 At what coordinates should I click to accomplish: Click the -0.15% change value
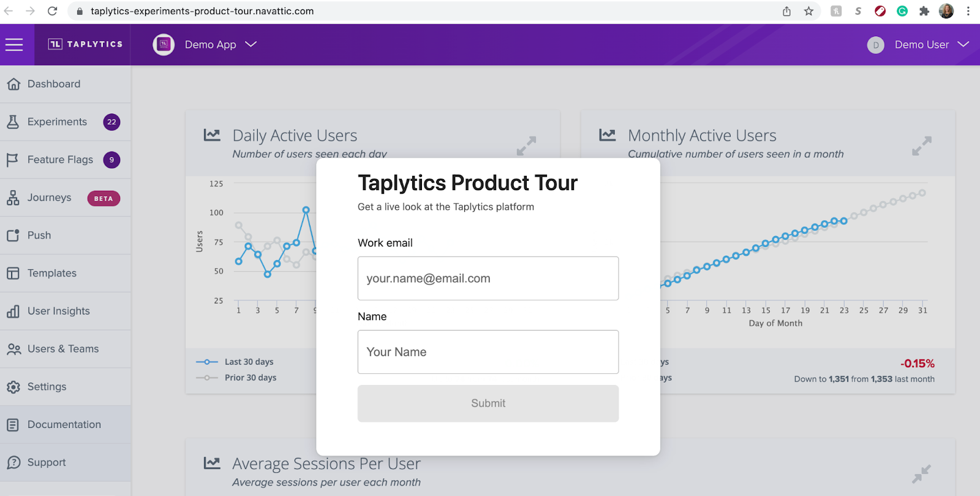(918, 364)
